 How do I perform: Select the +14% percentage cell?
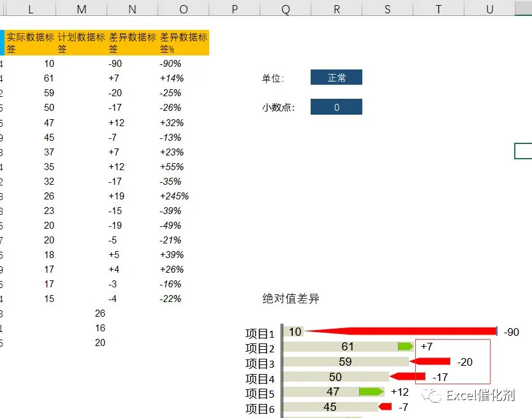(184, 78)
